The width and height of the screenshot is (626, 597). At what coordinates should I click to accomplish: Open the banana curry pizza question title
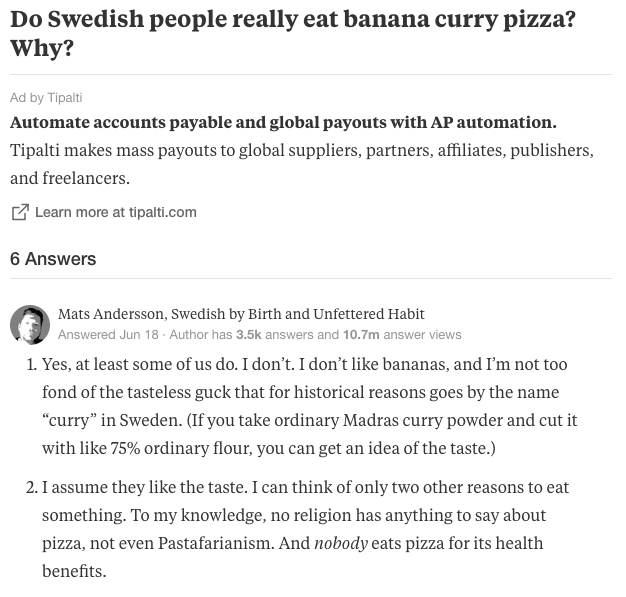click(x=293, y=33)
